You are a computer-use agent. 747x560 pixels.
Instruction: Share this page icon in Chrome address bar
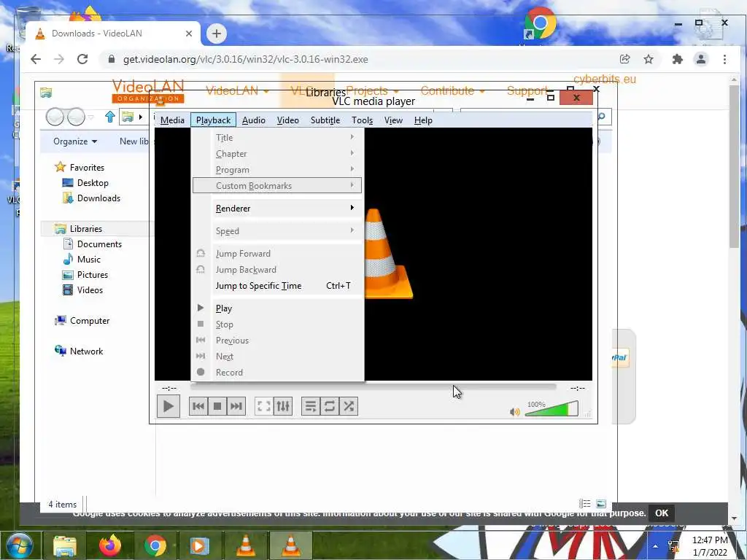(624, 59)
